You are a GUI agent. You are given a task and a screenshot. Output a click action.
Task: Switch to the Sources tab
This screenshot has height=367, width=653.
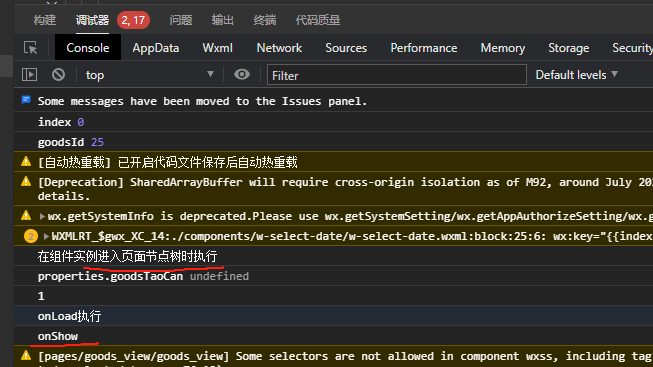pos(346,48)
